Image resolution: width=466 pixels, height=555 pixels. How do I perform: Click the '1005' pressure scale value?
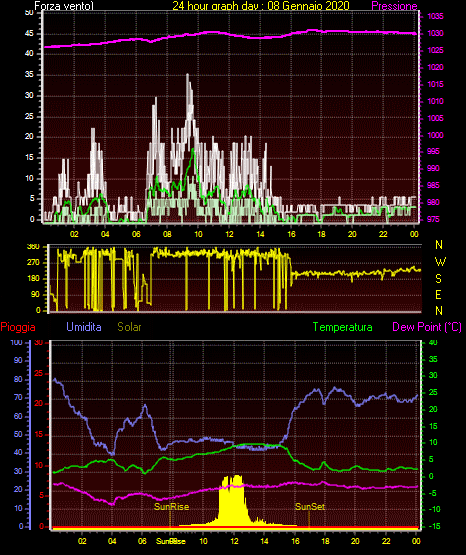435,118
